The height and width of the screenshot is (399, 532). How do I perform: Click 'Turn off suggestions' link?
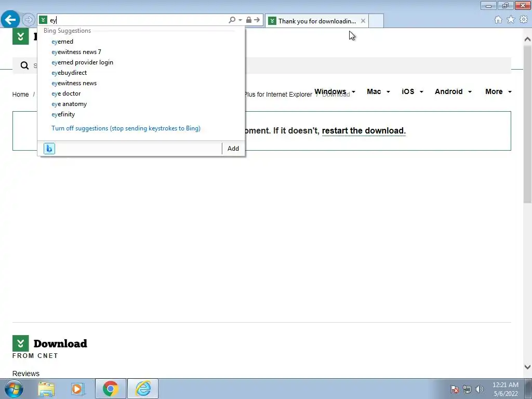(126, 128)
